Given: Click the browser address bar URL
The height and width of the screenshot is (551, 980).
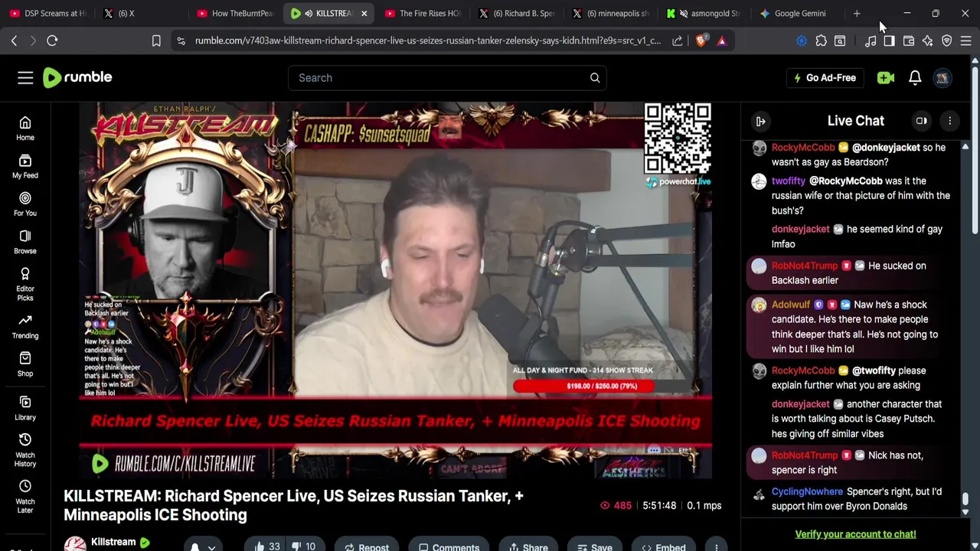Looking at the screenshot, I should click(x=427, y=41).
